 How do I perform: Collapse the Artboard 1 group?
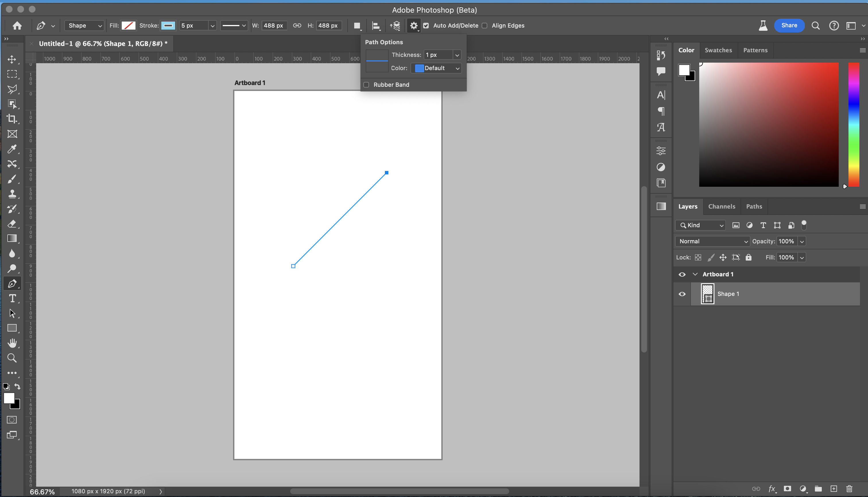(x=695, y=274)
